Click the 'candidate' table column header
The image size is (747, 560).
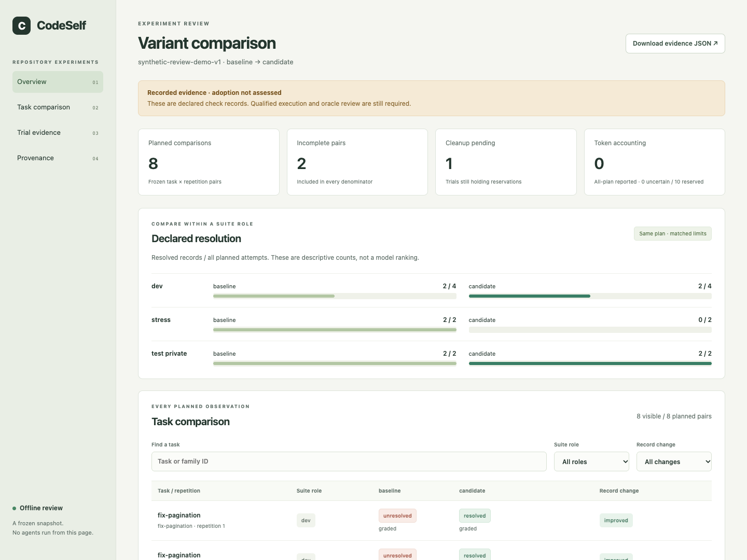pos(472,491)
